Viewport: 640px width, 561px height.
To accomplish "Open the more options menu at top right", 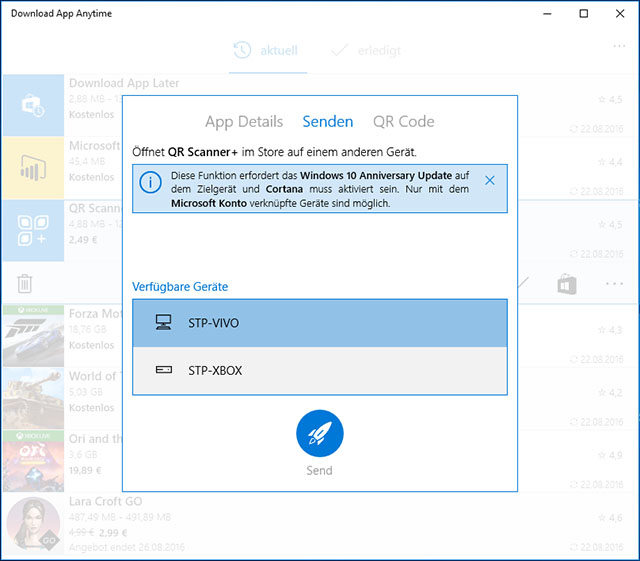I will point(619,46).
